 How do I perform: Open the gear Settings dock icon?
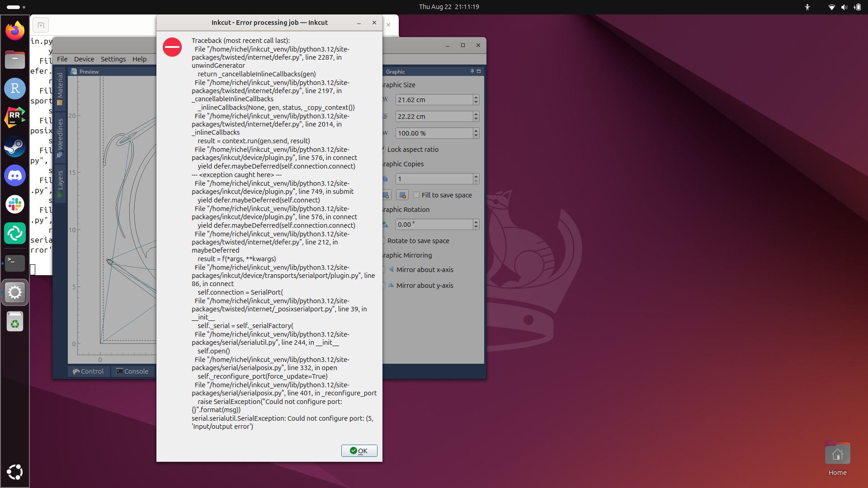coord(15,292)
